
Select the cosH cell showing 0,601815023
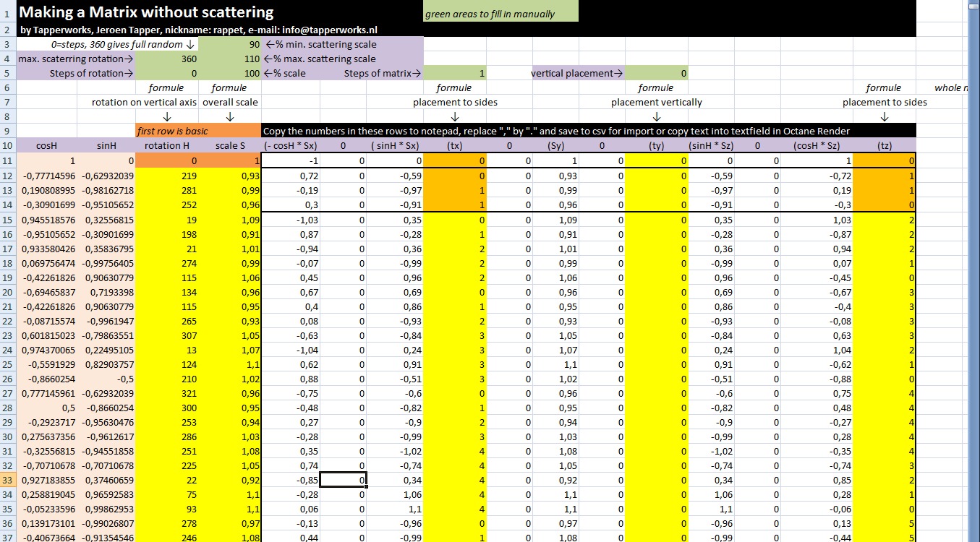click(x=46, y=335)
